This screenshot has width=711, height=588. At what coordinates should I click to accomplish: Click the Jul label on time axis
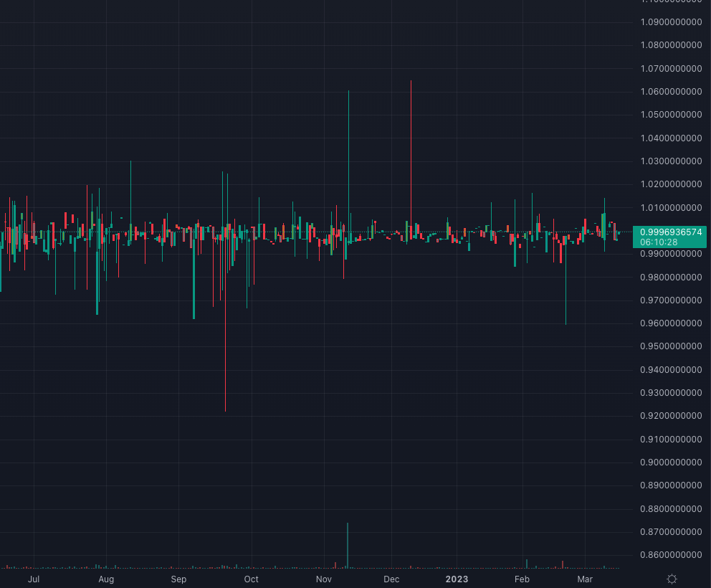(33, 579)
